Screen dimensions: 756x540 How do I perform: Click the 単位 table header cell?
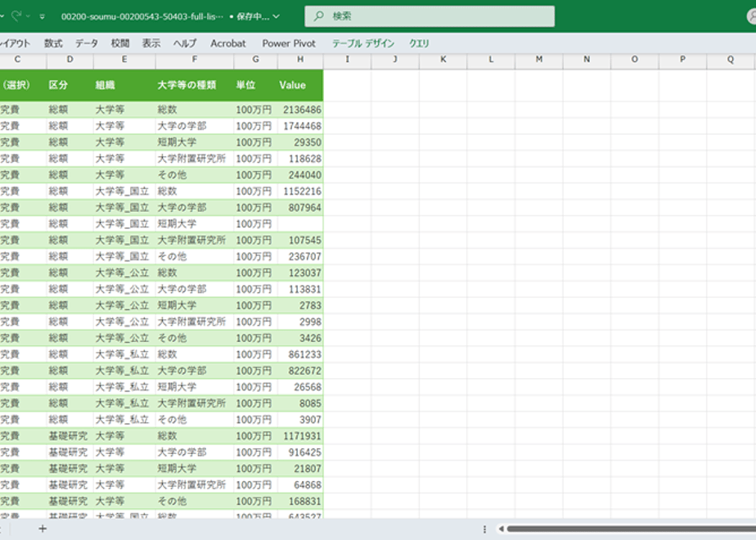[255, 85]
